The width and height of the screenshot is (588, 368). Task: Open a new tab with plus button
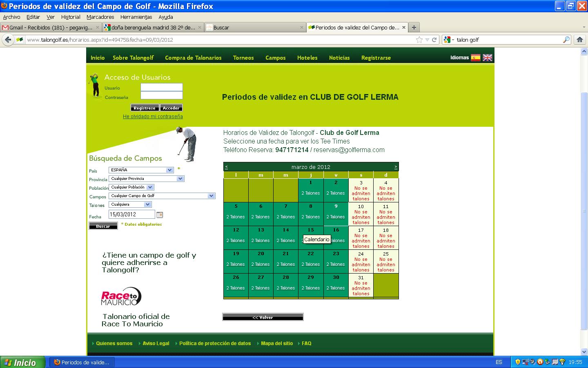(x=414, y=27)
